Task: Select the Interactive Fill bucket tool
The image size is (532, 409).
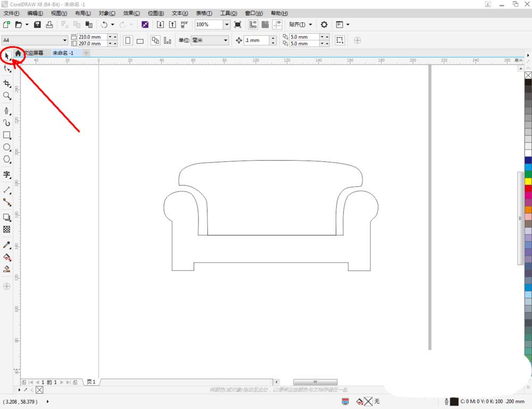Action: pyautogui.click(x=7, y=257)
